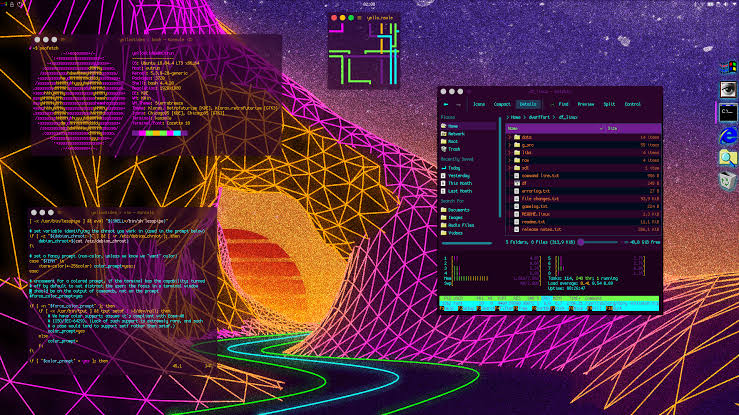Open the recycle bin dock icon
This screenshot has height=415, width=739.
(x=728, y=181)
